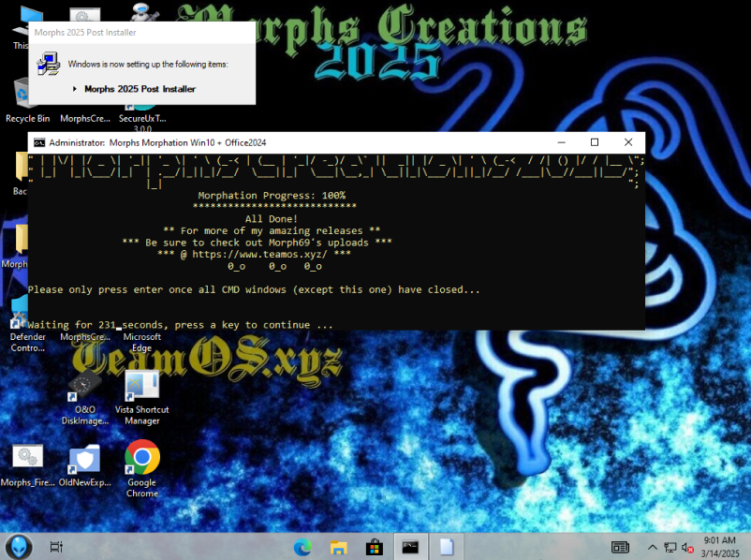Select the Defender Control desktop shortcut

(27, 326)
